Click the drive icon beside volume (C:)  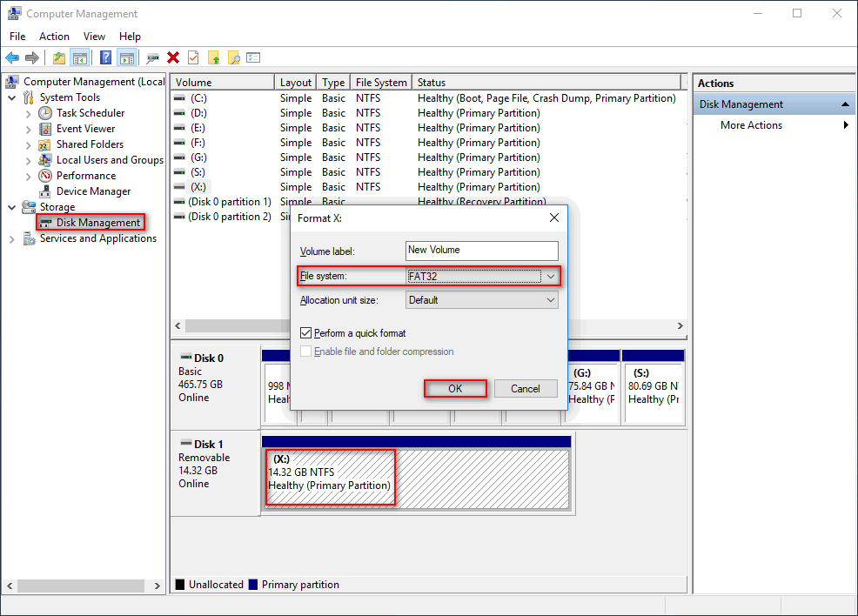tap(179, 98)
